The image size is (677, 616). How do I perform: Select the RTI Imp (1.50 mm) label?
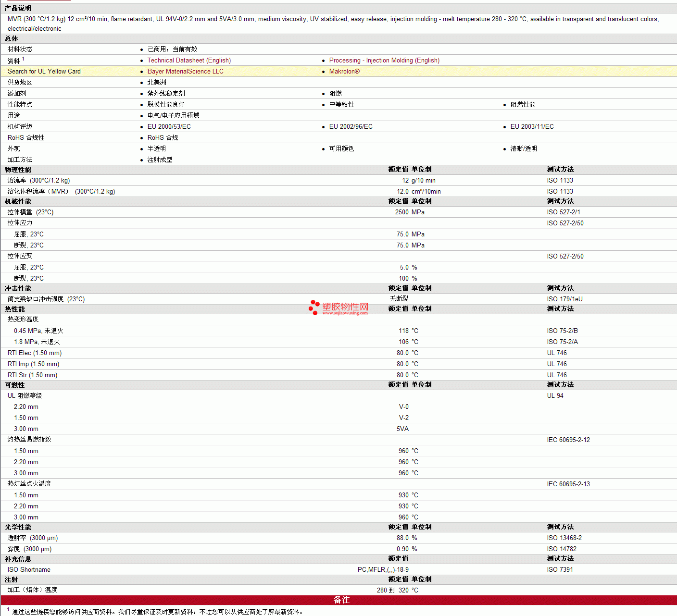[x=34, y=364]
